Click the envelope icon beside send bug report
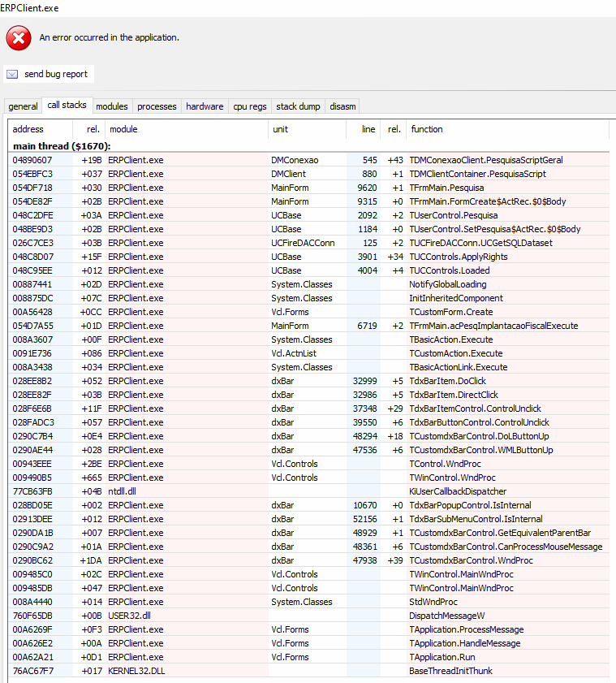This screenshot has height=683, width=616. [12, 74]
